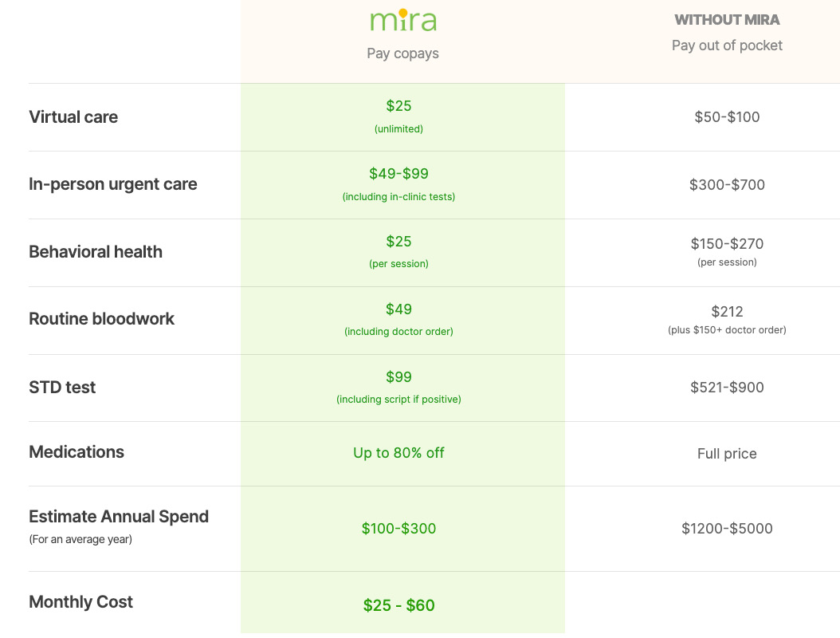Click the '$521-$900' STD test price
This screenshot has height=638, width=840.
click(727, 388)
